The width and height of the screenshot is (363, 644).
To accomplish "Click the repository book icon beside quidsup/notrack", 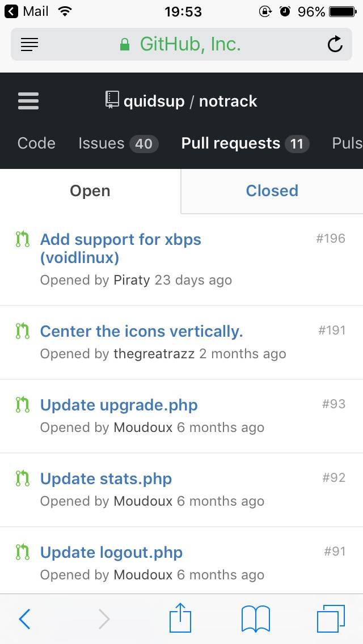I will coord(111,100).
